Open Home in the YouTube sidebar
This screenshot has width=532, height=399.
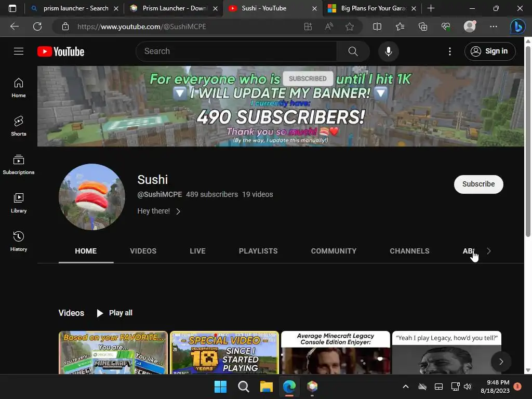(19, 88)
